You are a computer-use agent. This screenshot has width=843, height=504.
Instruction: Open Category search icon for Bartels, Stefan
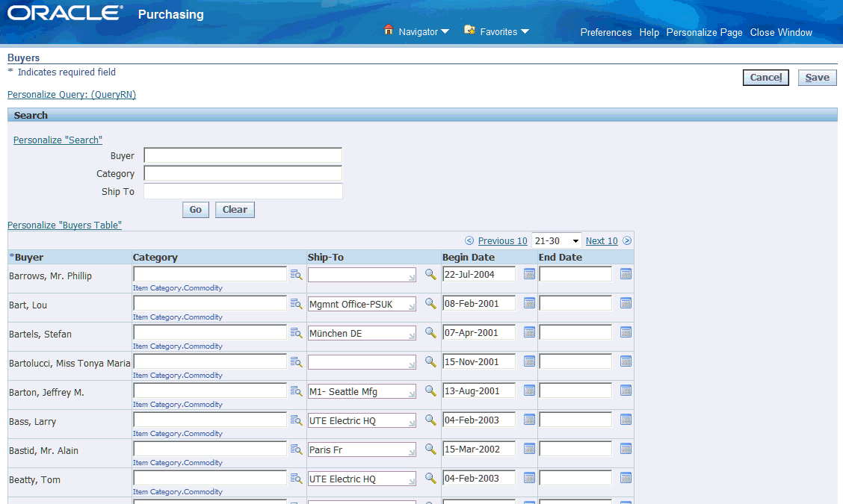(296, 332)
